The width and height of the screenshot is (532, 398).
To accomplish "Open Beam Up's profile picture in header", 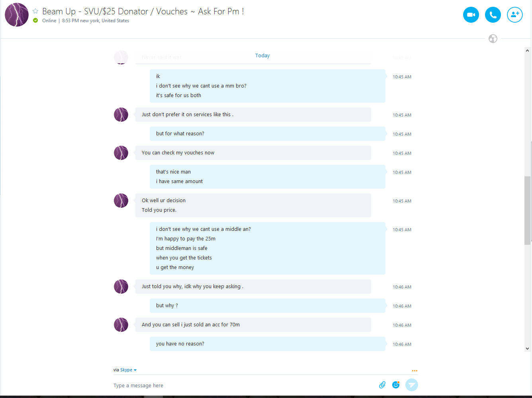I will pyautogui.click(x=17, y=15).
